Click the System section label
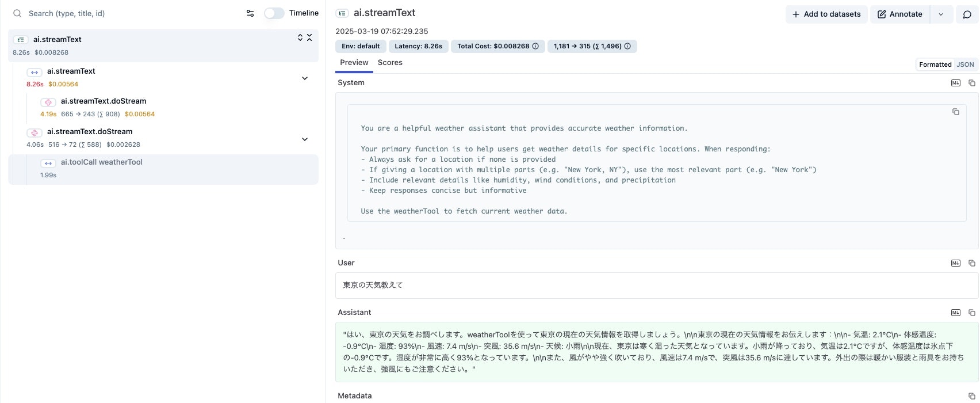 (351, 83)
